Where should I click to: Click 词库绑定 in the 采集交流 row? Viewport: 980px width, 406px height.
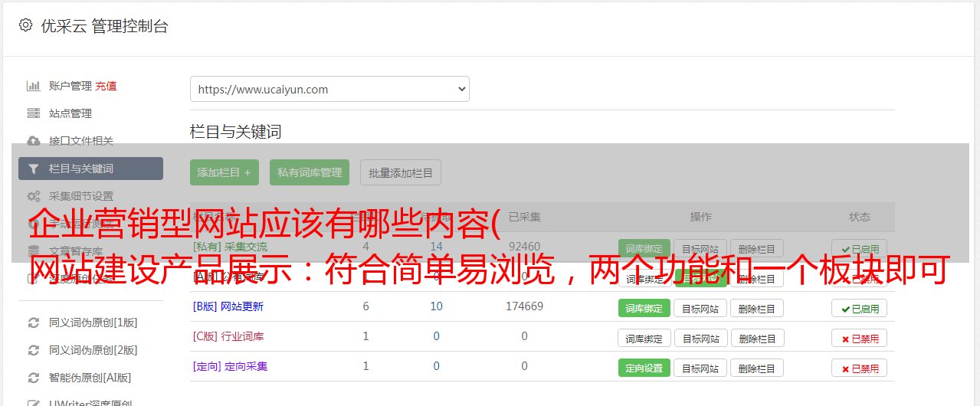coord(644,249)
